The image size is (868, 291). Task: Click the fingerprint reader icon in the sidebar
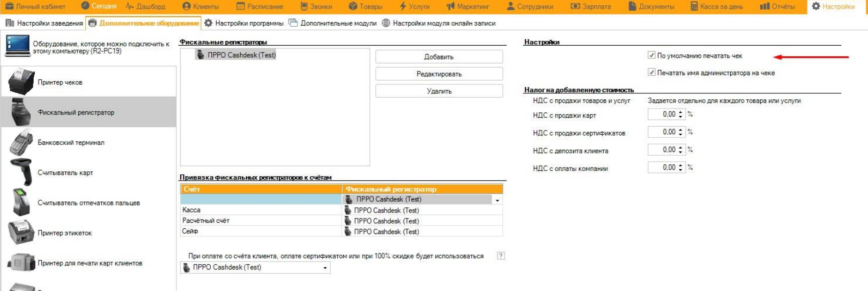point(21,203)
